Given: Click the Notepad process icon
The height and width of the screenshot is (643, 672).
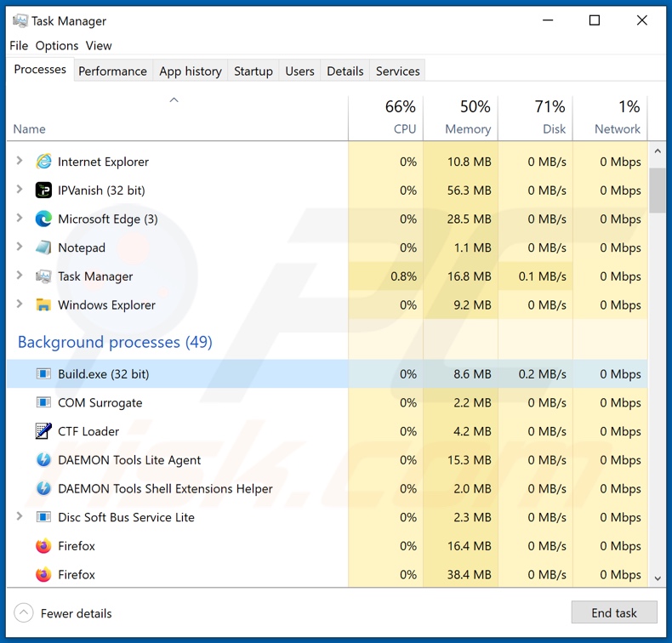Looking at the screenshot, I should [43, 248].
